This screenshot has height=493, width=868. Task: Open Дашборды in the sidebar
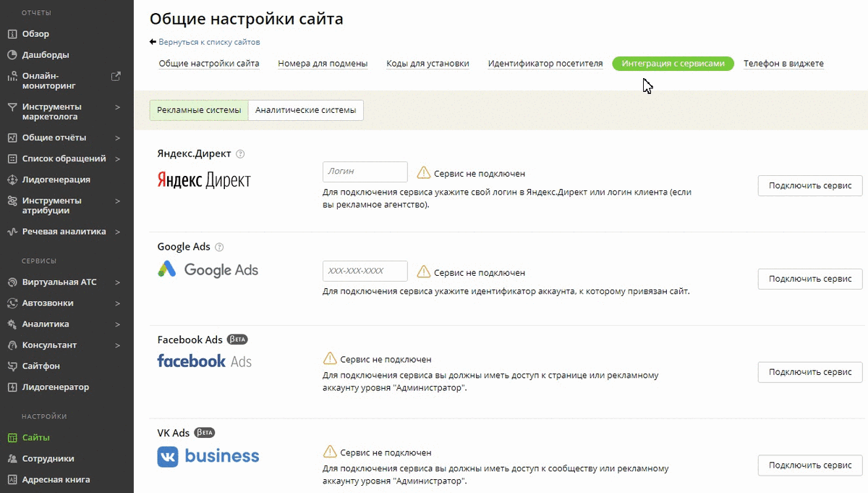pyautogui.click(x=46, y=55)
